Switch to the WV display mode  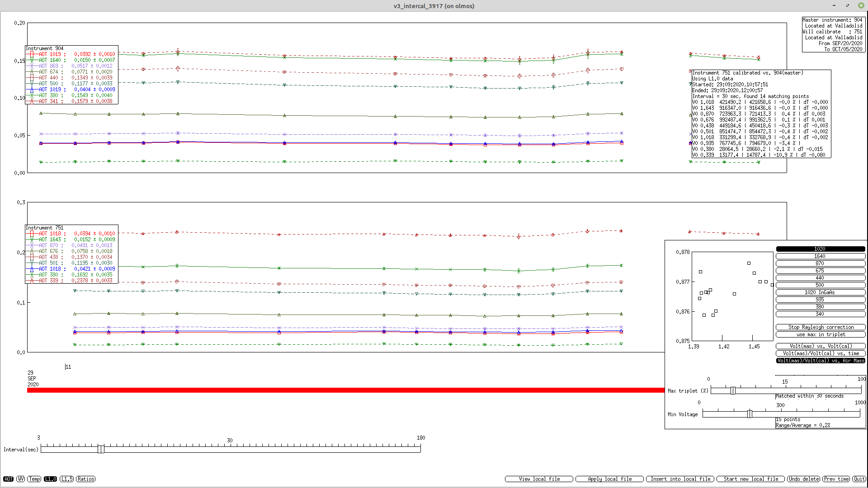click(20, 479)
